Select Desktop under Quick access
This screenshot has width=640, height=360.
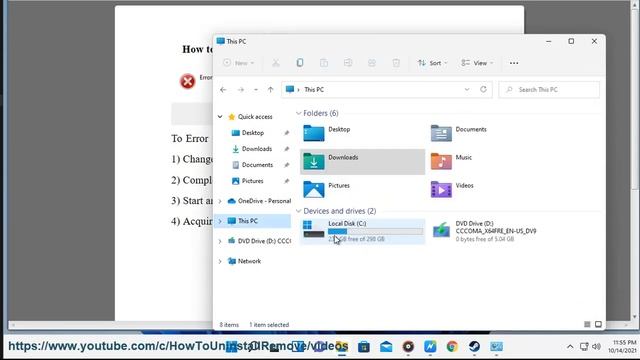coord(253,133)
